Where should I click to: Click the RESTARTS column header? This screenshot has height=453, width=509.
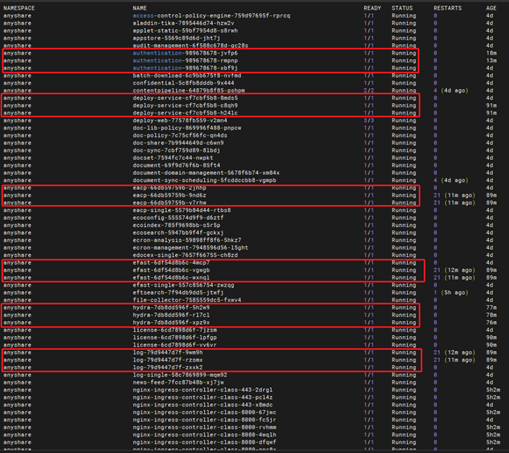[448, 8]
